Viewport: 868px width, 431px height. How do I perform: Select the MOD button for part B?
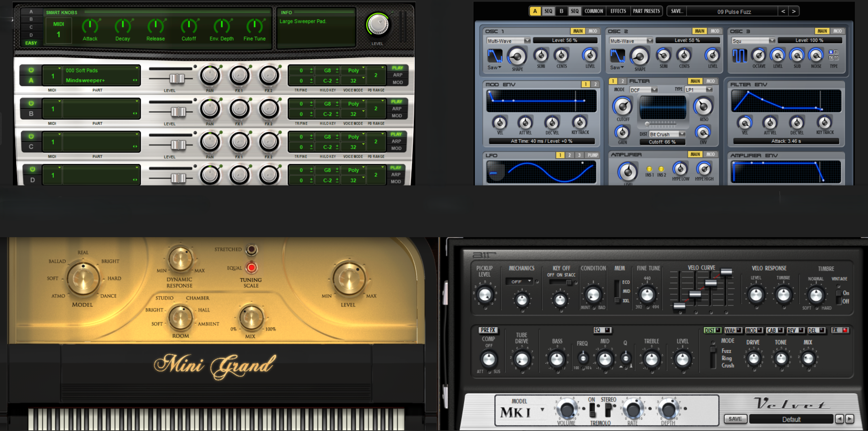click(397, 116)
